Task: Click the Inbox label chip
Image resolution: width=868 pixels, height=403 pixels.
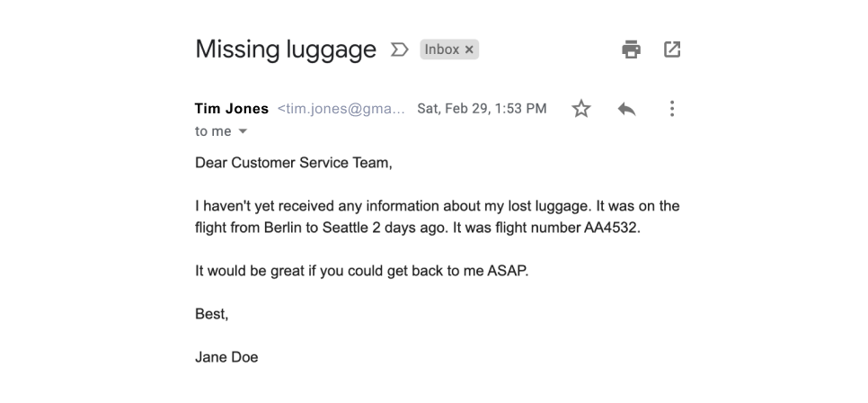Action: [x=441, y=49]
